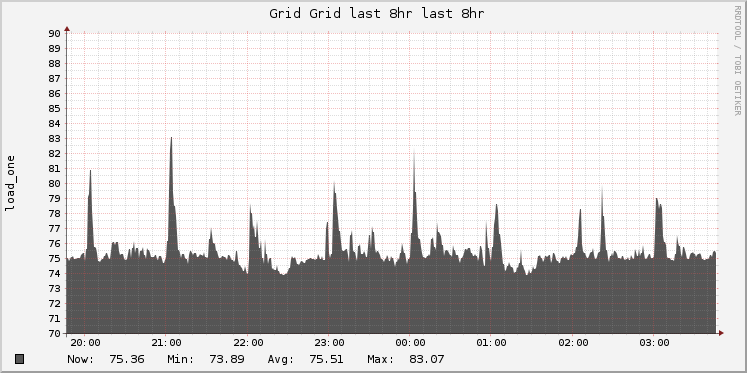Click the load_one vertical axis label
Image resolution: width=747 pixels, height=373 pixels.
point(10,183)
